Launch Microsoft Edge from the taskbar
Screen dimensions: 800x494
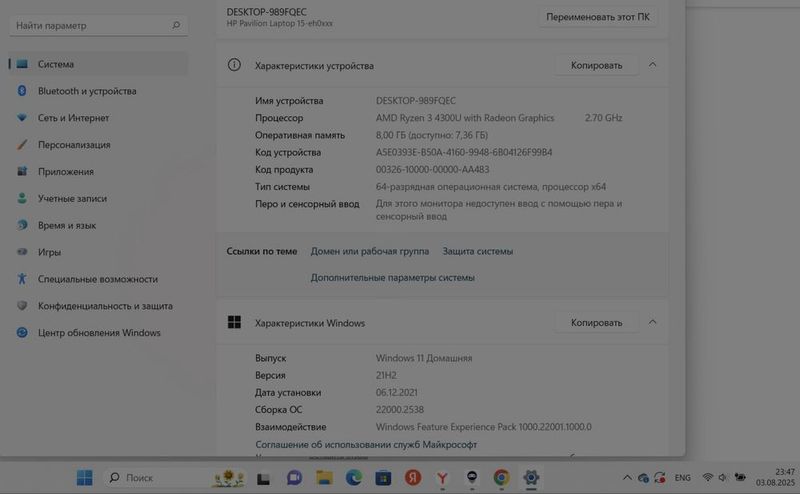(354, 478)
